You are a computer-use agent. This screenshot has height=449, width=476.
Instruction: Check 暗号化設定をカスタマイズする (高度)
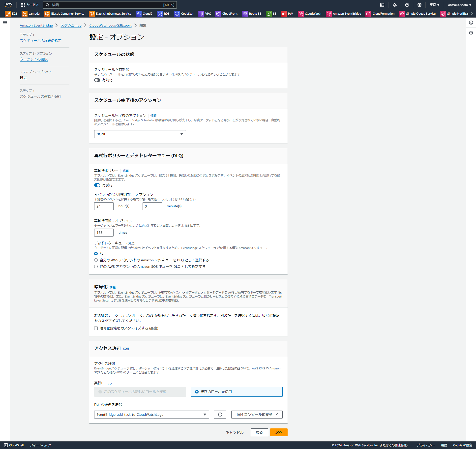pyautogui.click(x=96, y=328)
